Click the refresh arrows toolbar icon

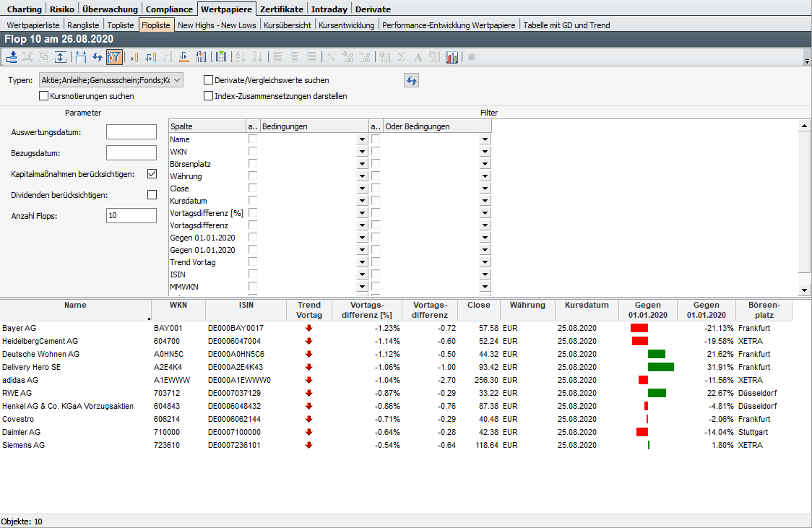pos(97,57)
